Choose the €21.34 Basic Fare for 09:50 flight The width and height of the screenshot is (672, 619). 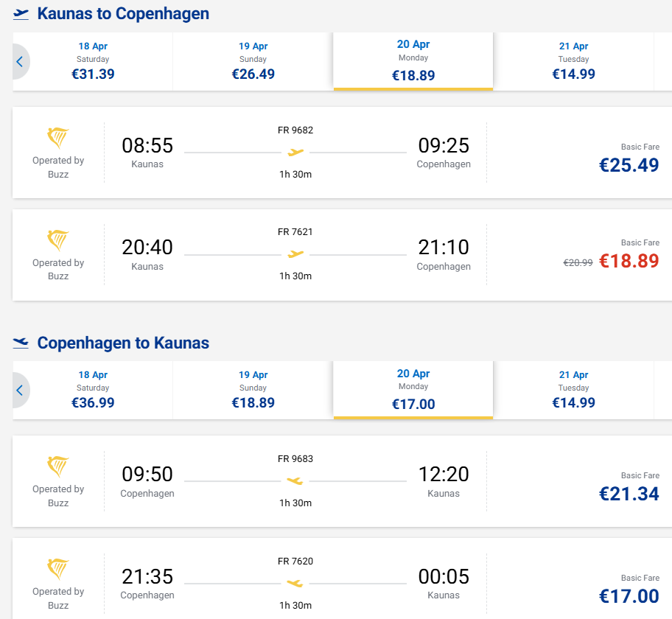pyautogui.click(x=628, y=494)
